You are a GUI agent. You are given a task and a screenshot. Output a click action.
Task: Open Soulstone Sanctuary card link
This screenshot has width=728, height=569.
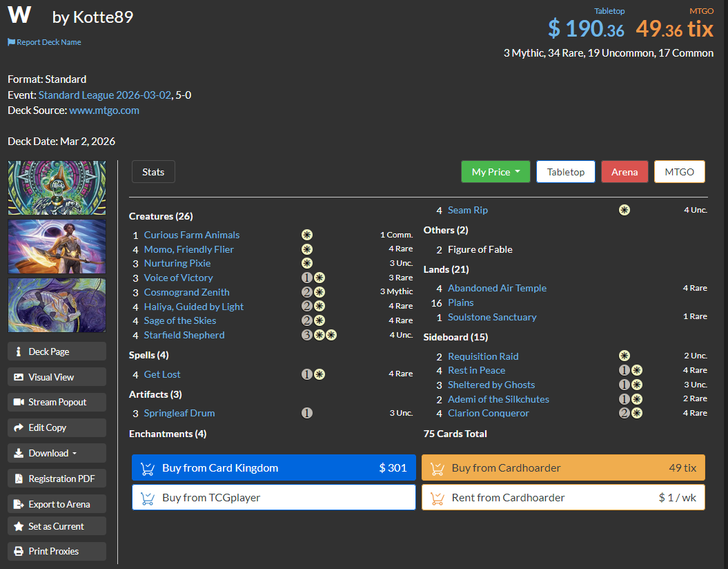(x=492, y=317)
